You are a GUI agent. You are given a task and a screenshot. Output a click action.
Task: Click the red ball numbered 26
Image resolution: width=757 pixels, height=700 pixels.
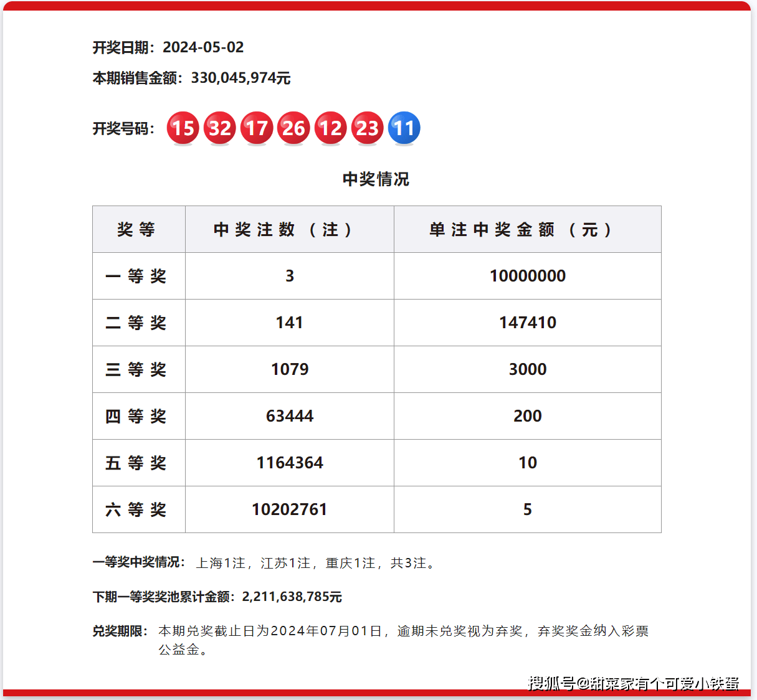click(x=293, y=128)
